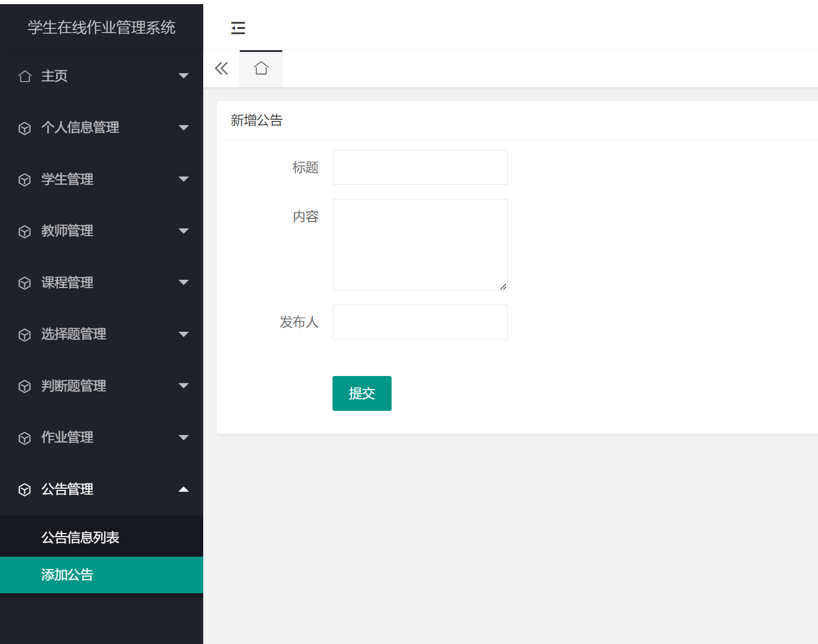The height and width of the screenshot is (644, 818).
Task: Expand the 个人信息管理 dropdown arrow
Action: (x=184, y=128)
